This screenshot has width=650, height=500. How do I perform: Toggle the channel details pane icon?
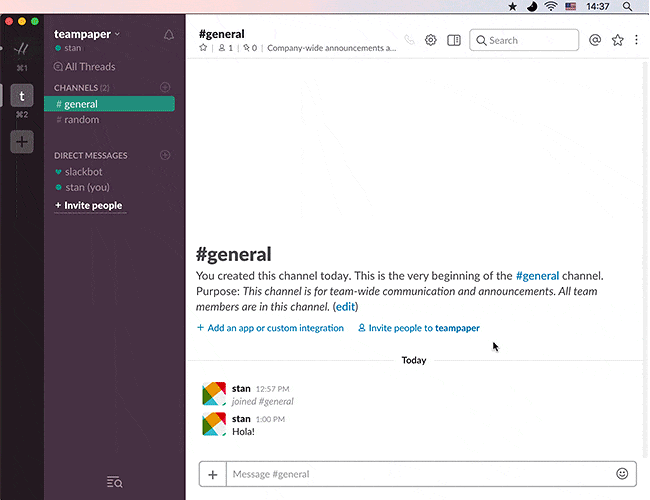pyautogui.click(x=454, y=40)
